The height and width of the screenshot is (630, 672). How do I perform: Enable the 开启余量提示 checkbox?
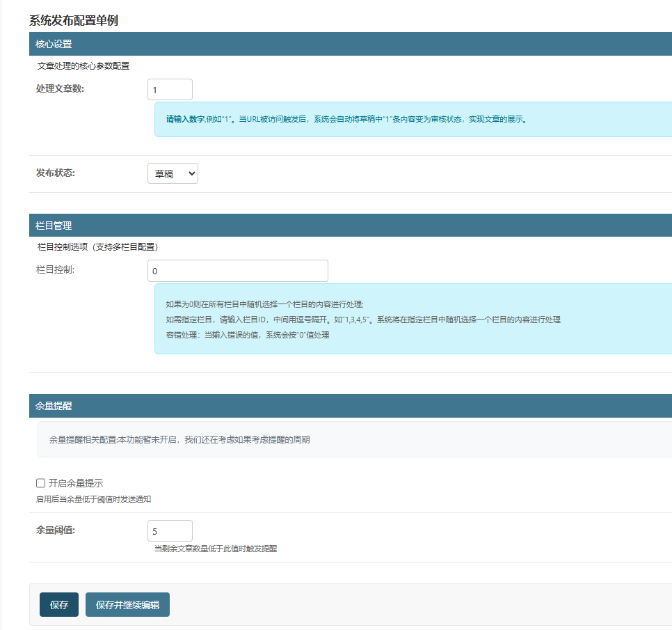40,483
